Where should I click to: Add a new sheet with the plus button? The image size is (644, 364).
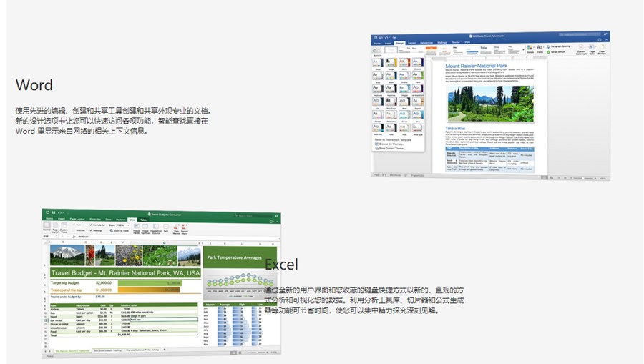(165, 350)
